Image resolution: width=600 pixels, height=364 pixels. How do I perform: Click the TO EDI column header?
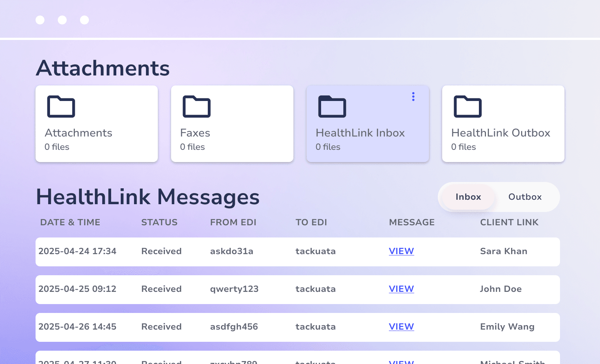[311, 222]
